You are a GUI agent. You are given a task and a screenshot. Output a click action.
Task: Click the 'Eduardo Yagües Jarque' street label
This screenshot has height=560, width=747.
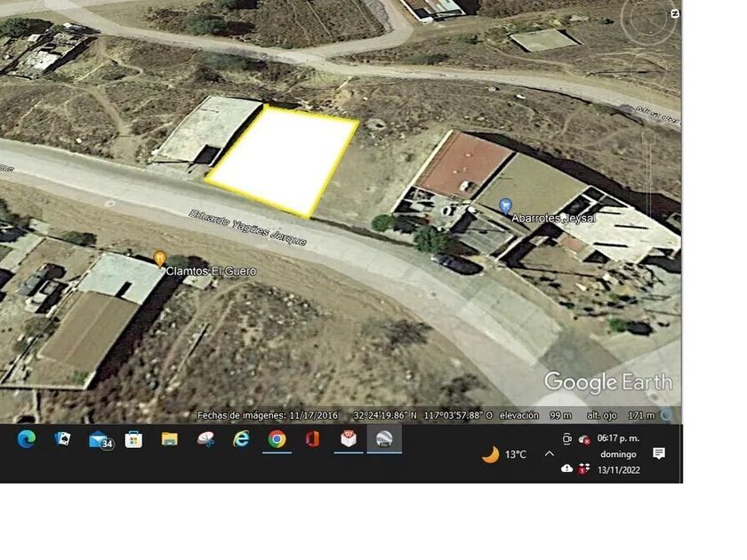tap(248, 228)
